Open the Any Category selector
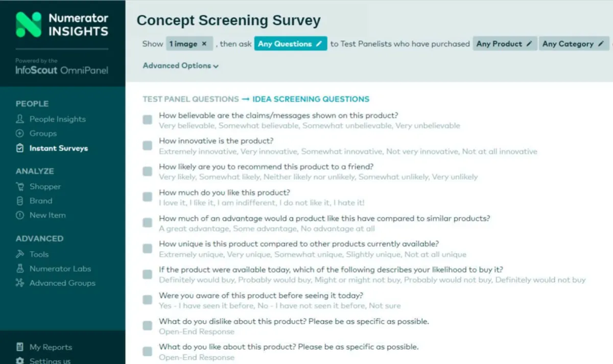 coord(573,44)
